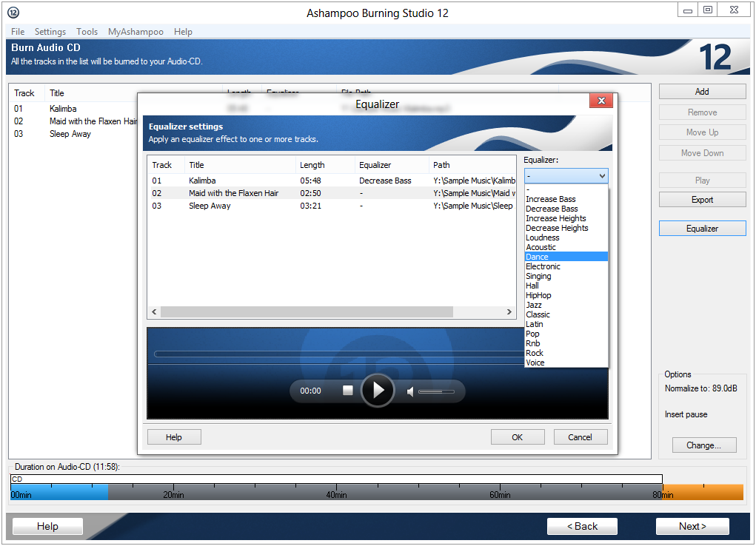Click the Path column header
Screen dimensions: 756x546
tap(472, 165)
